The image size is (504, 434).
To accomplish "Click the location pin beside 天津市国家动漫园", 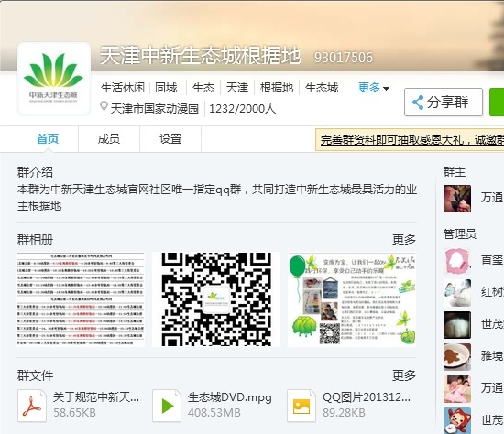I will tap(104, 106).
